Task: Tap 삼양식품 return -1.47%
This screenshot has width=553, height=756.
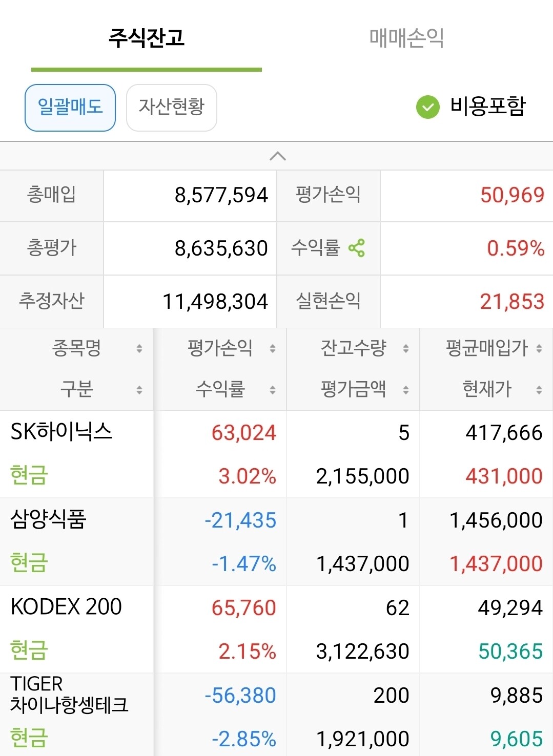Action: (244, 564)
